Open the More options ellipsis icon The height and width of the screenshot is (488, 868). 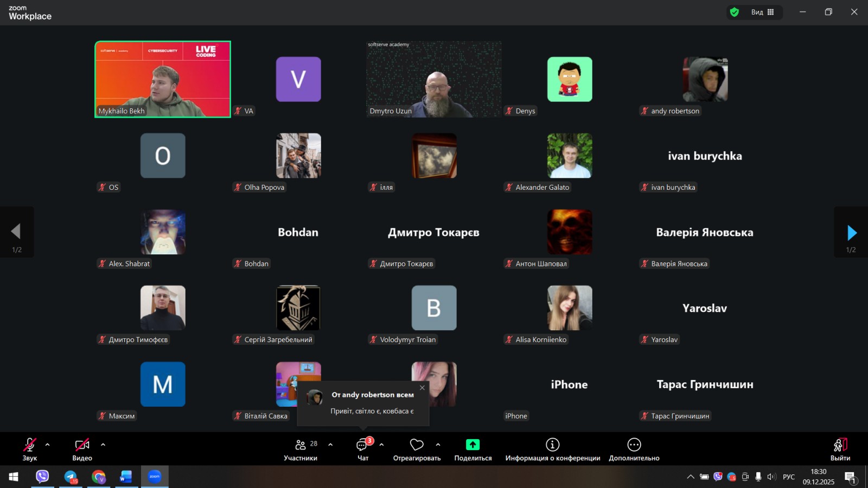[634, 445]
